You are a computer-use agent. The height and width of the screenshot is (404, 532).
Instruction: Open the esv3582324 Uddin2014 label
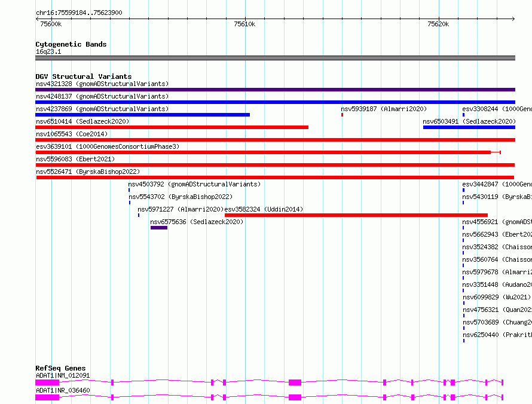[264, 209]
